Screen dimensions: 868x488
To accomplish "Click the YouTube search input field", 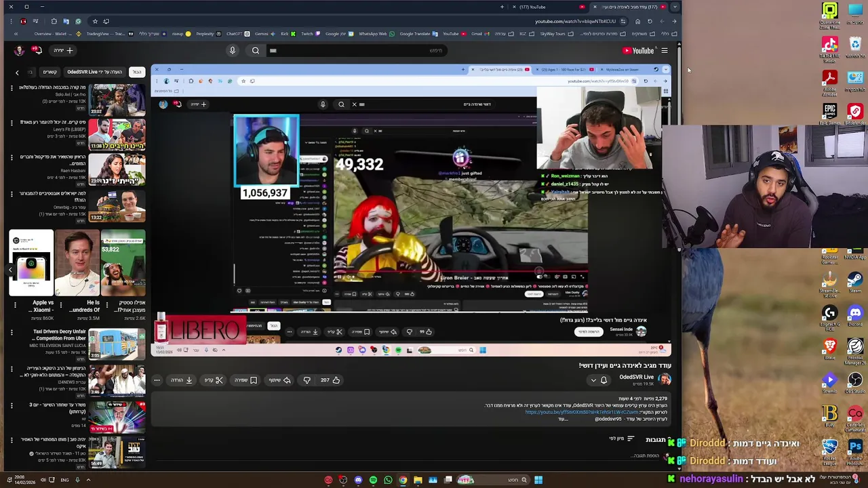I will (356, 50).
